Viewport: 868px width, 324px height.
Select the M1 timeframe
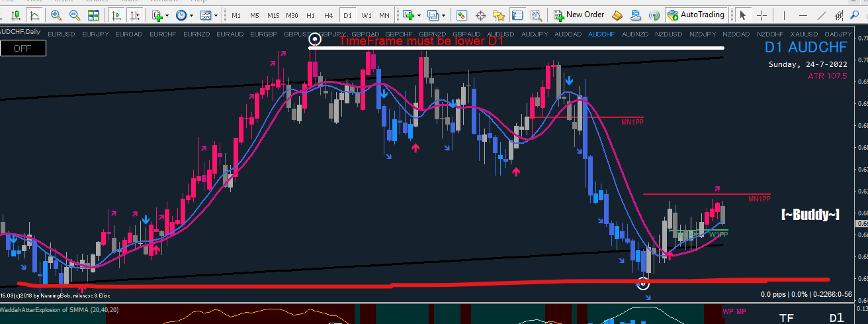click(x=236, y=15)
